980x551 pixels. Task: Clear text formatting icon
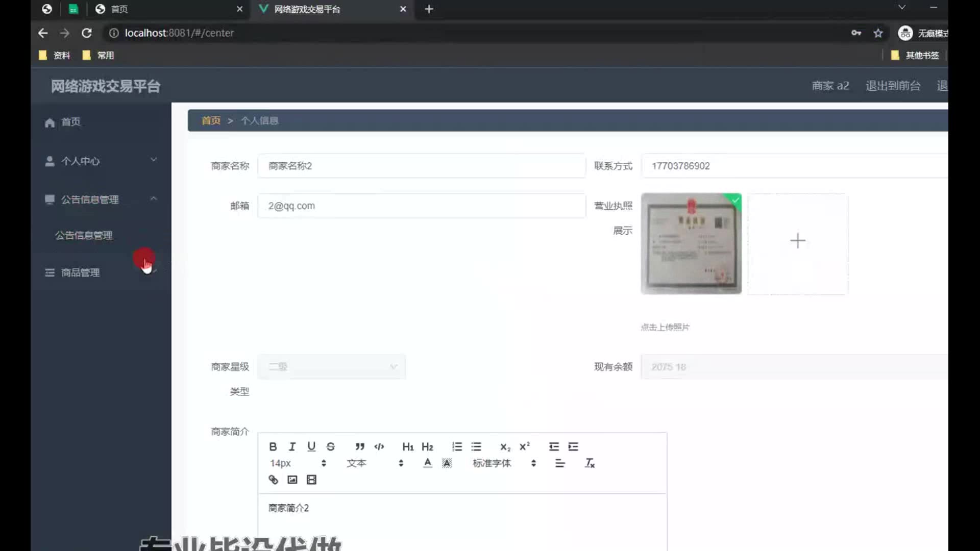click(590, 463)
